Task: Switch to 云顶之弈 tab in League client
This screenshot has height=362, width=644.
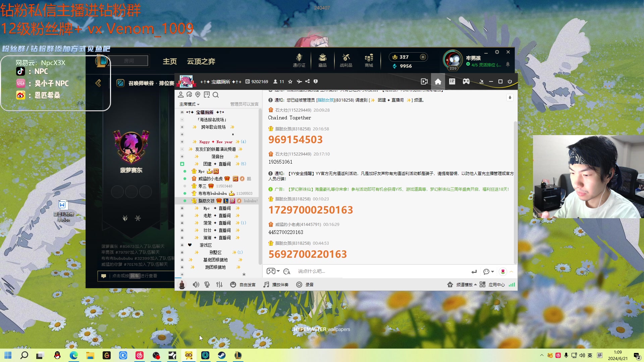Action: click(201, 61)
